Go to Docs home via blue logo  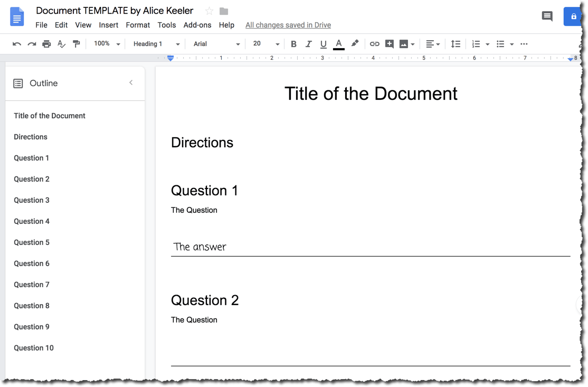coord(17,17)
